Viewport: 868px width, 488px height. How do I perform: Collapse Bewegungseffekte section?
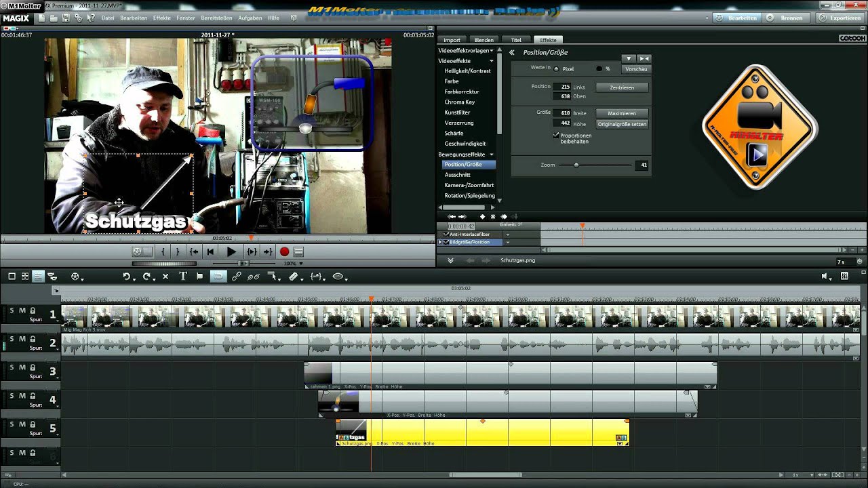492,155
